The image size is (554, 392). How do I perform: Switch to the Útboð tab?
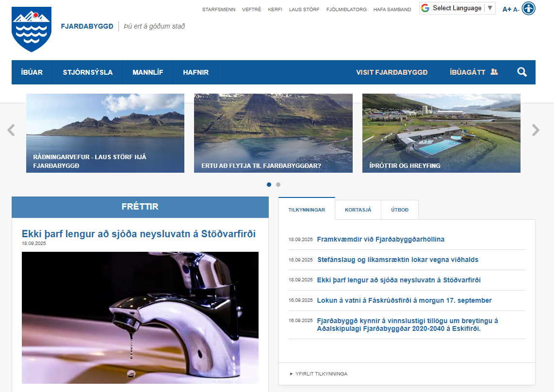pos(400,210)
